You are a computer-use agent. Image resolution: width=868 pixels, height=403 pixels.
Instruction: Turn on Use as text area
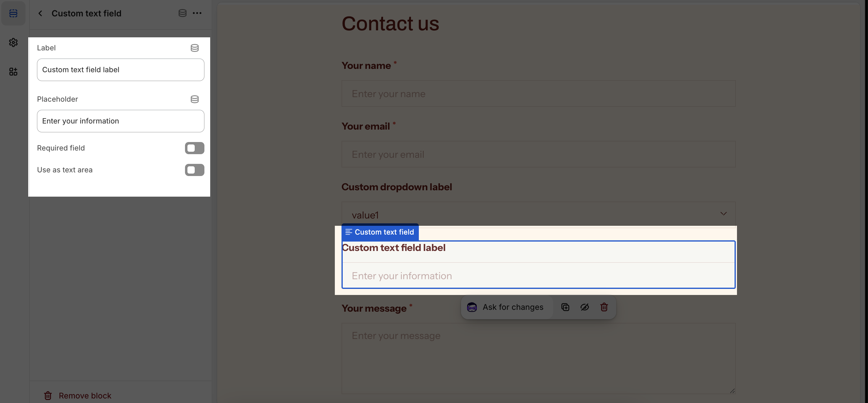194,170
